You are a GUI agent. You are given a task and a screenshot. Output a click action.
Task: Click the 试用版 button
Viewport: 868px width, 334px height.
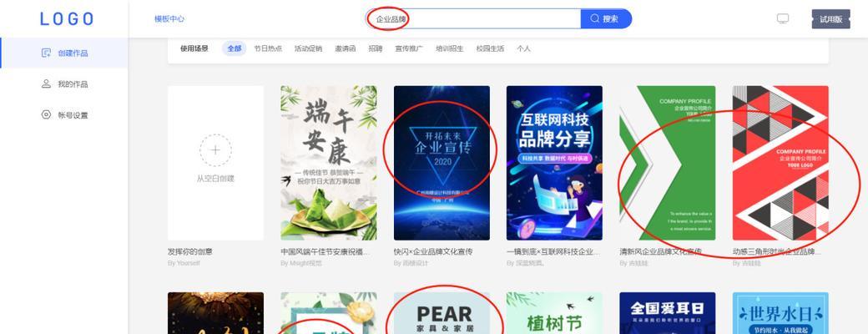tap(831, 19)
